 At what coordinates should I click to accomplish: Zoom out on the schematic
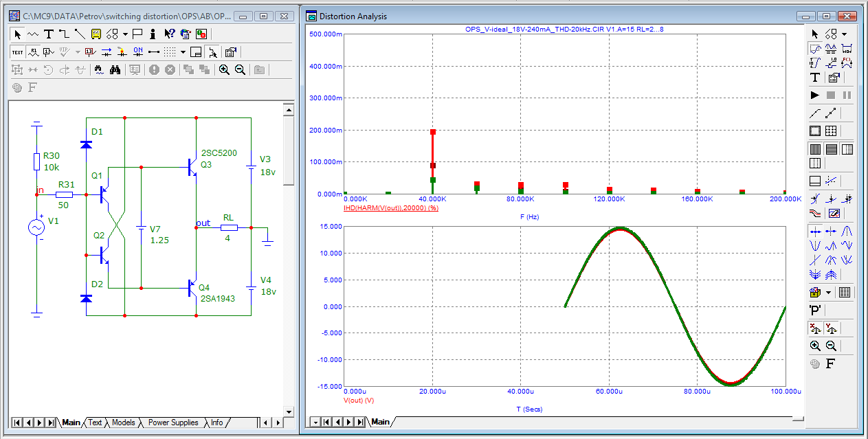coord(240,69)
